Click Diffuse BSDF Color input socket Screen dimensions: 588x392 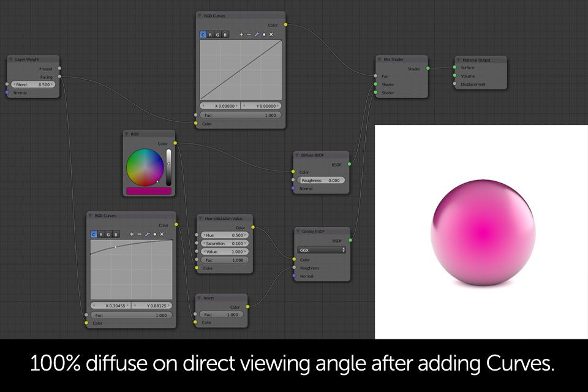coord(293,171)
